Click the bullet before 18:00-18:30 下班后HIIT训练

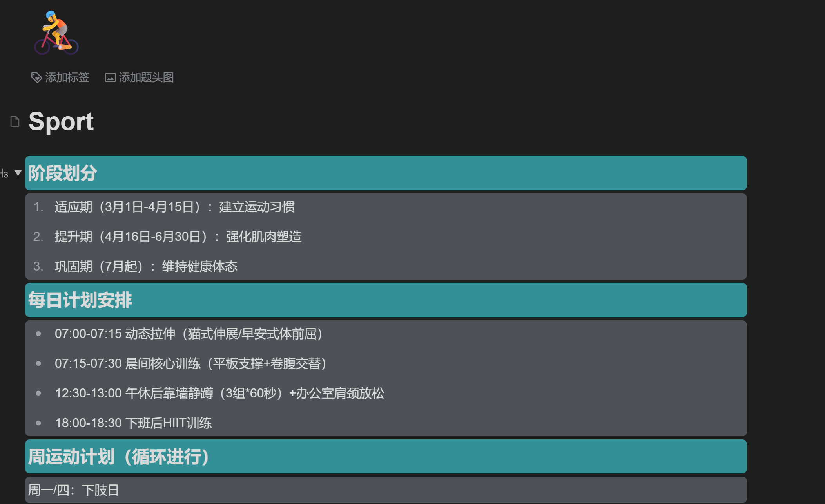tap(38, 423)
